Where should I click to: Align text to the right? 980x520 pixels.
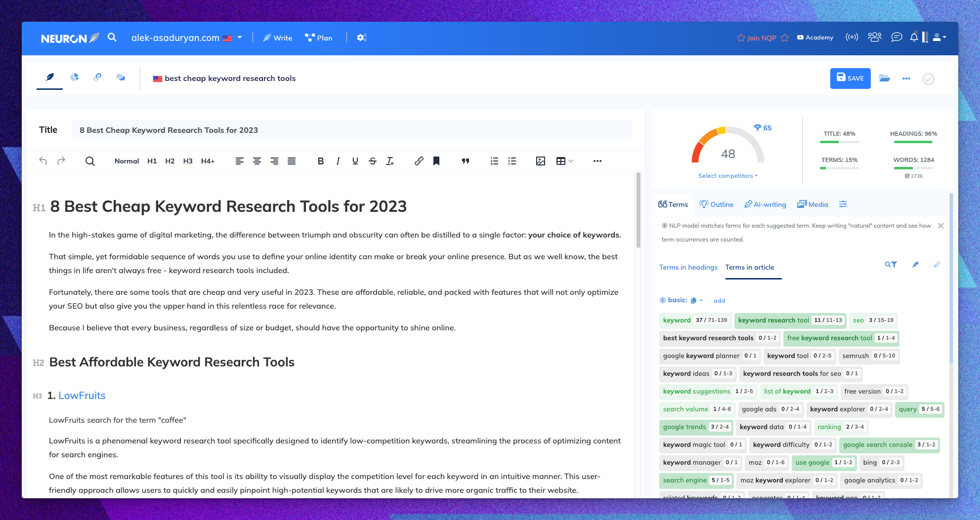274,161
